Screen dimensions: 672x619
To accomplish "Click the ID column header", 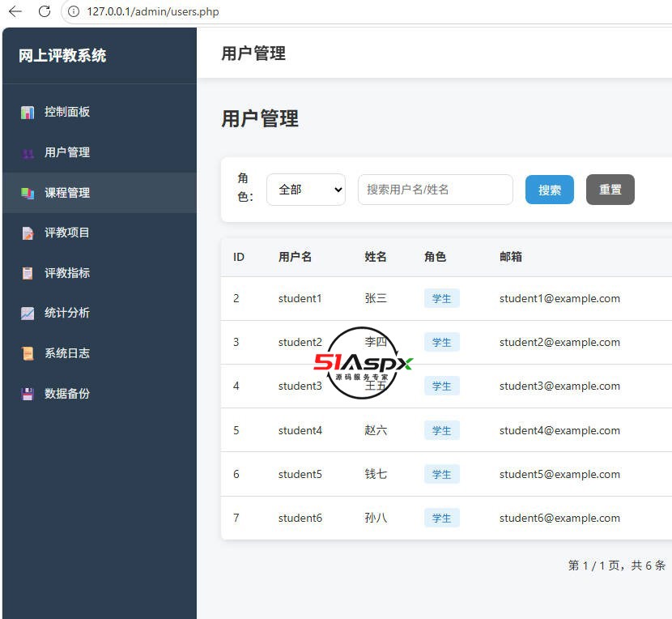I will pos(239,257).
